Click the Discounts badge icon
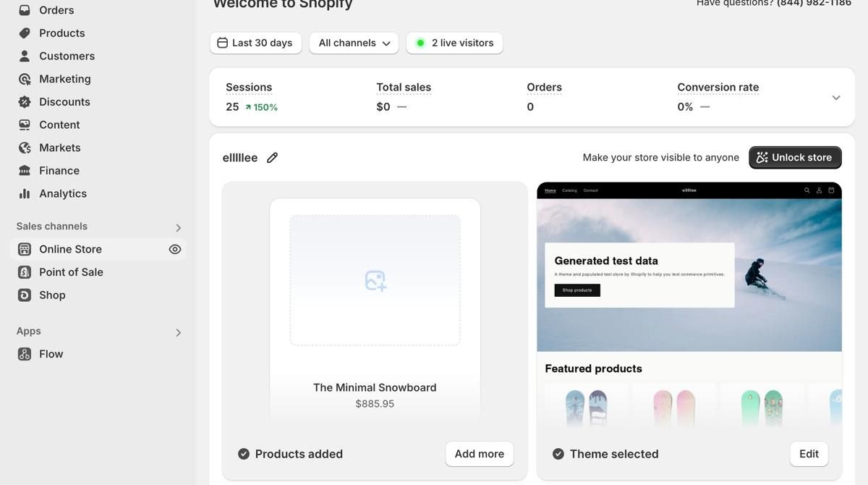The width and height of the screenshot is (868, 485). [25, 102]
